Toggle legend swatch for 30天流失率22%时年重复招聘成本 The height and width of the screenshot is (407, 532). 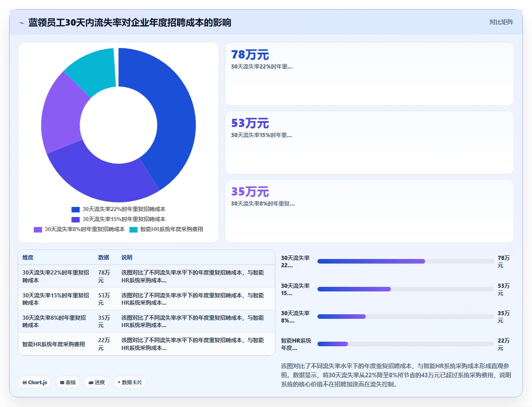(x=75, y=210)
